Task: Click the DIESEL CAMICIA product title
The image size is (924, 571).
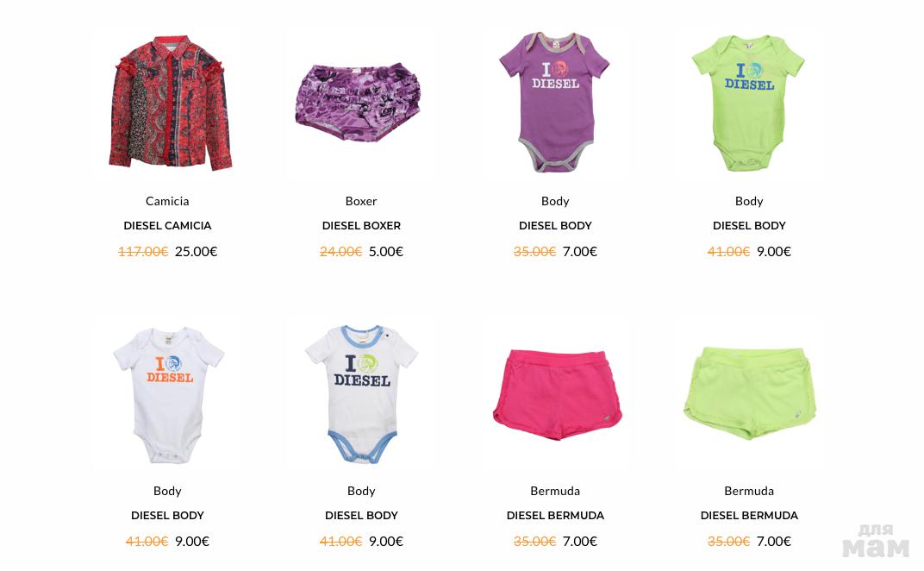Action: (167, 225)
